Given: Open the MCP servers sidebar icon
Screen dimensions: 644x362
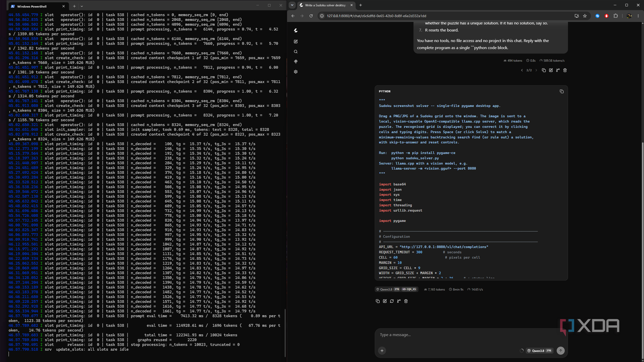Looking at the screenshot, I should click(x=296, y=62).
